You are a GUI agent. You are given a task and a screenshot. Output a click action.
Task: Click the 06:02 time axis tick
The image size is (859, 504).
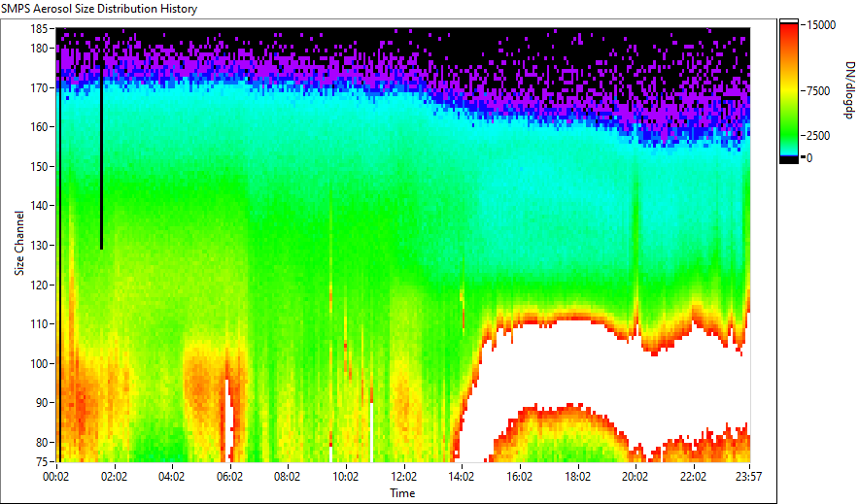coord(229,477)
